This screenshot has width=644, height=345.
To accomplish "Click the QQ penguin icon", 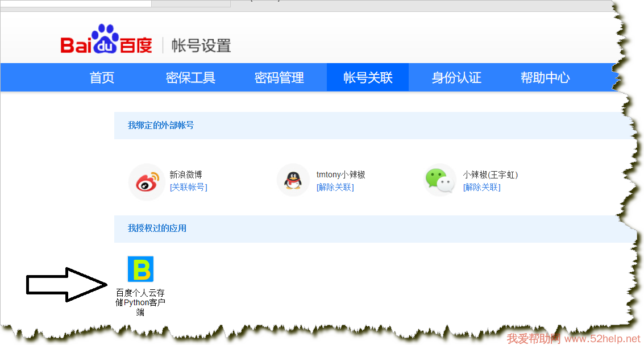I will (293, 181).
